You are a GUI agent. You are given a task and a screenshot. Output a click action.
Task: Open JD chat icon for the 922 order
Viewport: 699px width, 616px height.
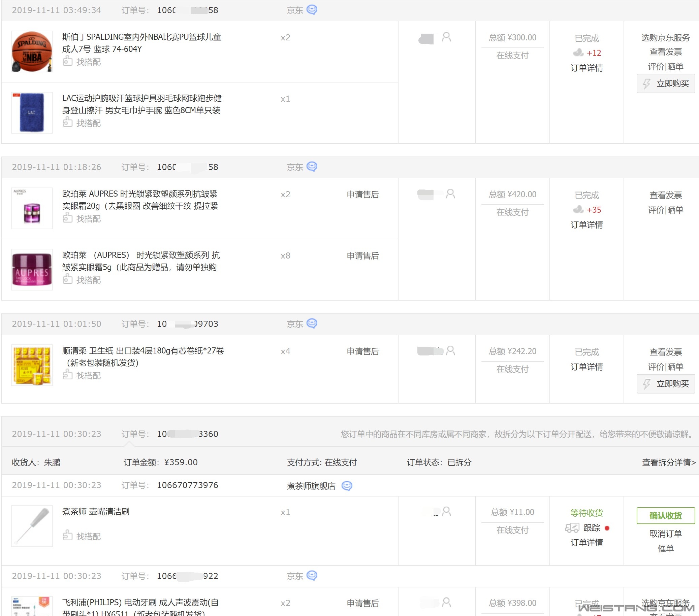[x=312, y=575]
